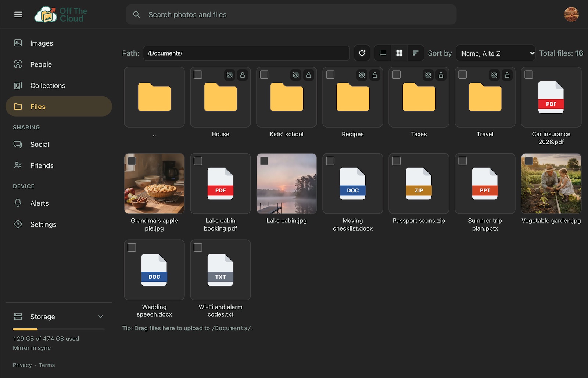This screenshot has width=588, height=378.
Task: Open the Sort by dropdown
Action: point(495,53)
